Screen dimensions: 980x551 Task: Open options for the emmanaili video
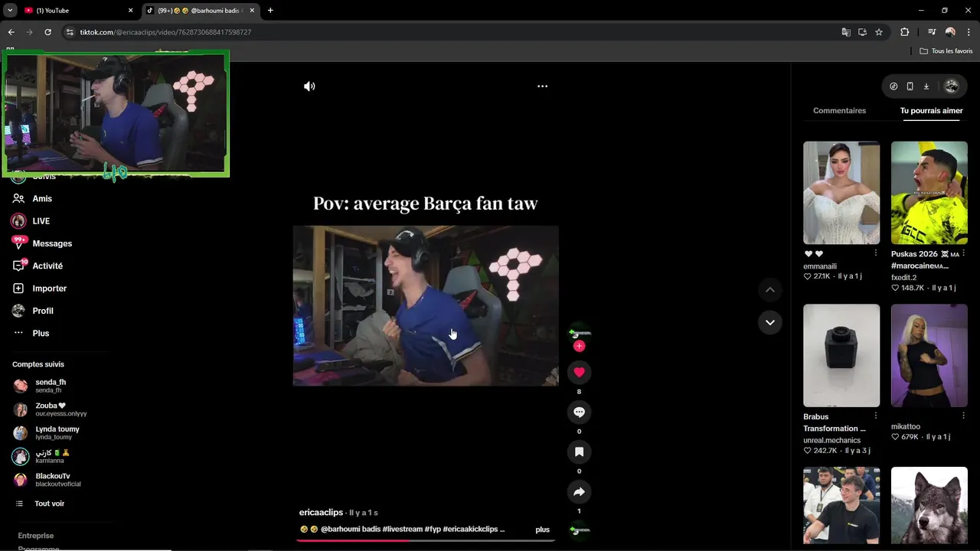click(875, 253)
